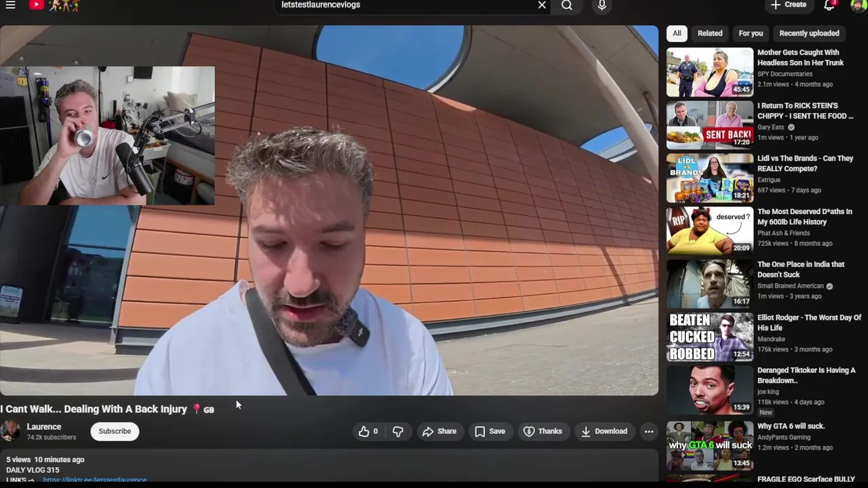Open Most Deserved Deaths video thumbnail
Viewport: 868px width, 488px height.
[x=710, y=231]
